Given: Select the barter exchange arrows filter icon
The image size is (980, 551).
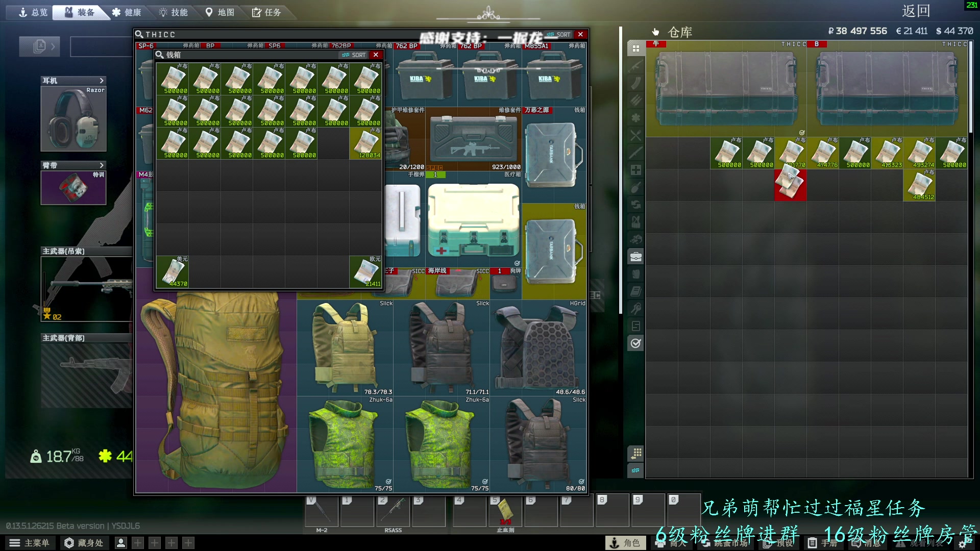Looking at the screenshot, I should coord(635,205).
